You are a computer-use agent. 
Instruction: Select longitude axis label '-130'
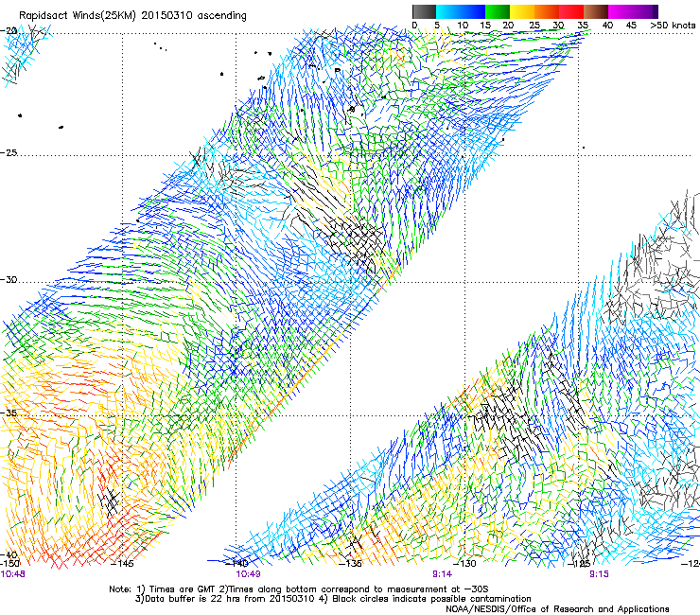[464, 563]
